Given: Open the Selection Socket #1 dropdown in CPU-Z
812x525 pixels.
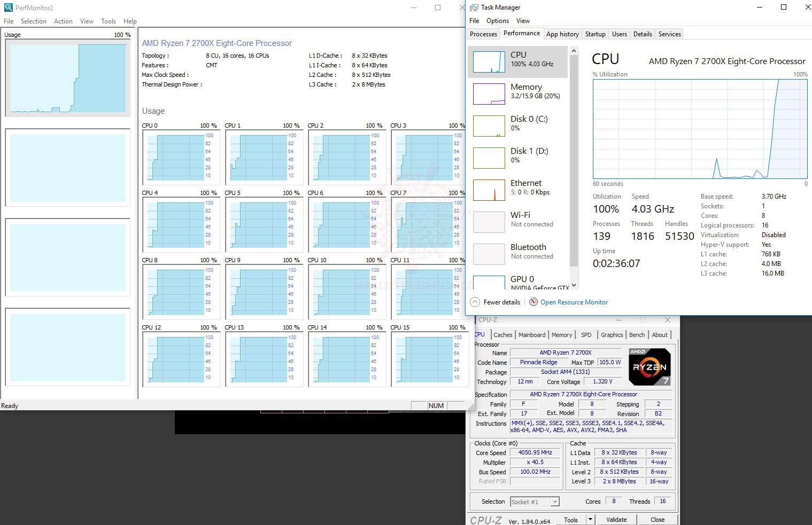Looking at the screenshot, I should (535, 502).
